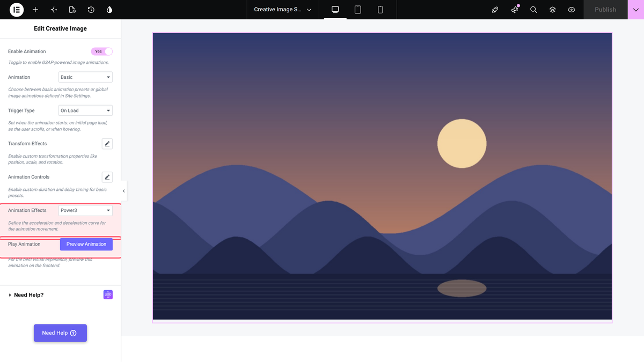Click the Play Animation label
This screenshot has width=644, height=362.
point(24,244)
